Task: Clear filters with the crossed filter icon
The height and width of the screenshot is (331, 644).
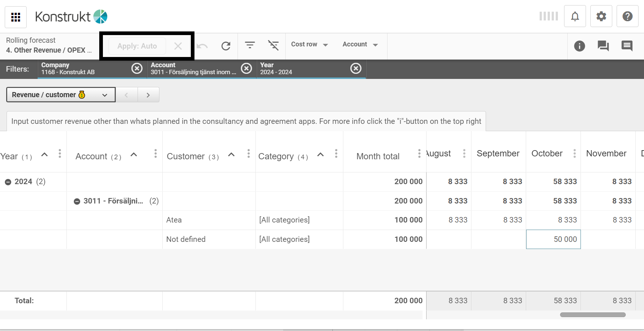Action: 273,45
